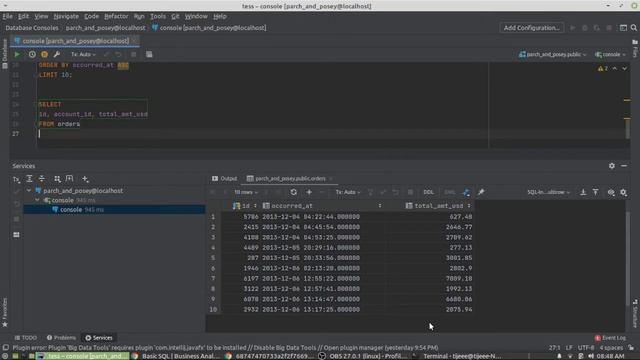Select the parch_and_posey.public.orders result tab
This screenshot has height=360, width=640.
290,178
